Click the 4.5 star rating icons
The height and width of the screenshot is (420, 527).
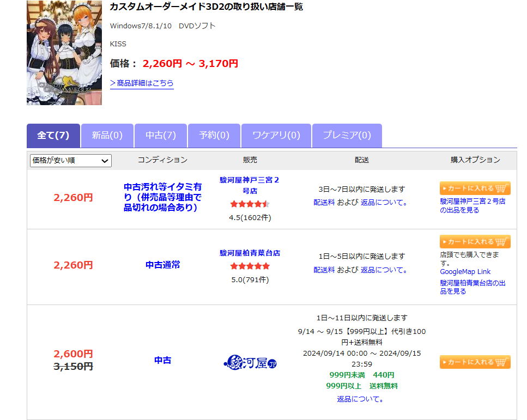pos(250,204)
